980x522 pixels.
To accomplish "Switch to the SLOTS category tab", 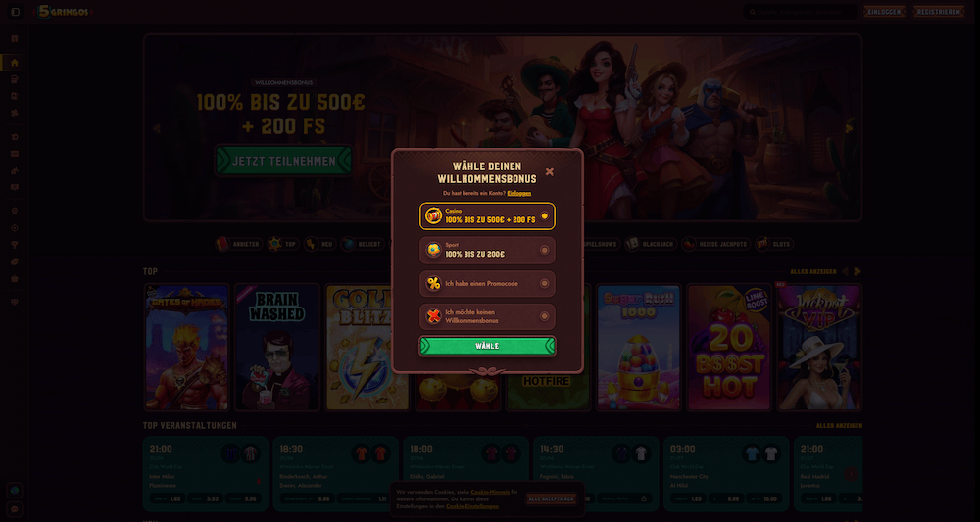I will coord(774,244).
